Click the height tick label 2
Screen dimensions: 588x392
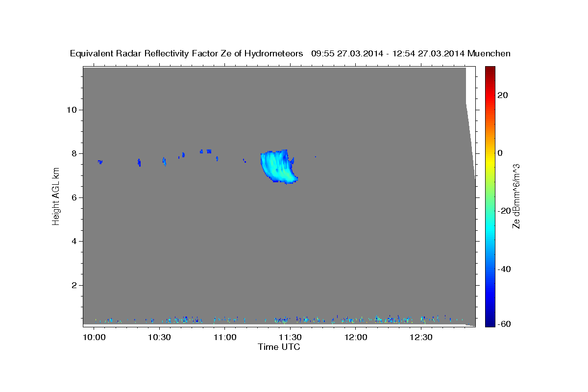(75, 285)
